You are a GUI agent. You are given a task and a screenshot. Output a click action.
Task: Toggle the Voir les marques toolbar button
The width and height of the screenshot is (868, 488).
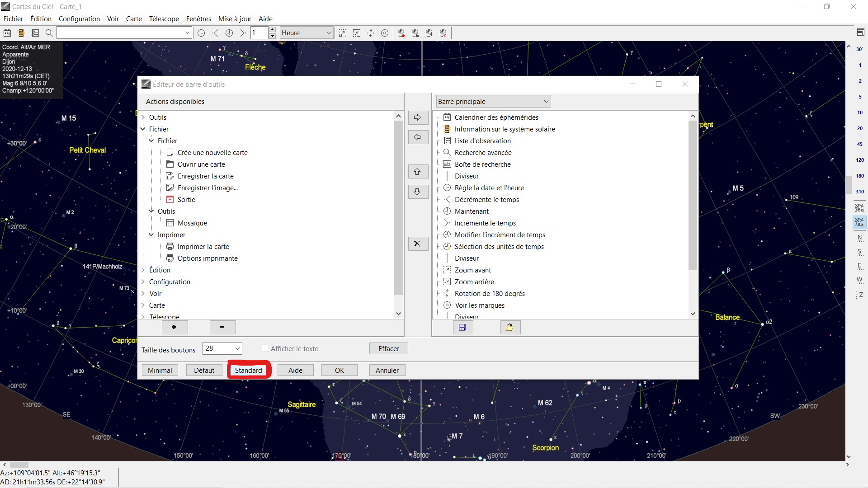point(385,33)
